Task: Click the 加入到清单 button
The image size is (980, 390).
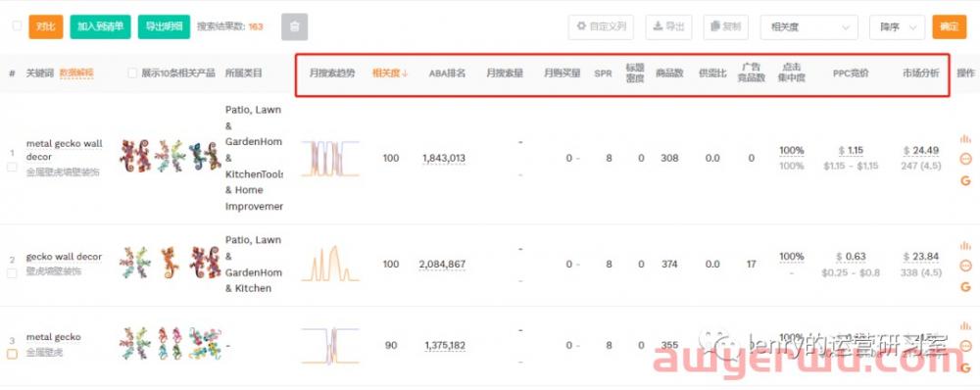Action: 100,26
